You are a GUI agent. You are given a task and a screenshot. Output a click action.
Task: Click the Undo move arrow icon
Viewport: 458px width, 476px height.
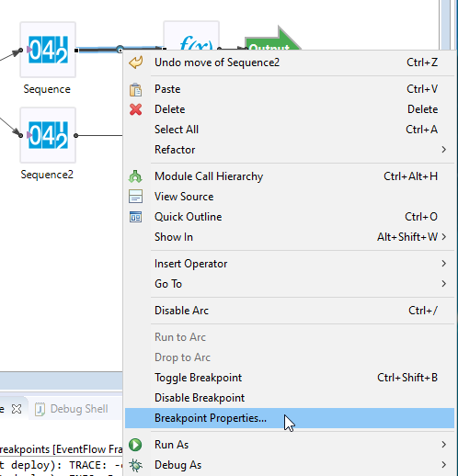click(135, 62)
